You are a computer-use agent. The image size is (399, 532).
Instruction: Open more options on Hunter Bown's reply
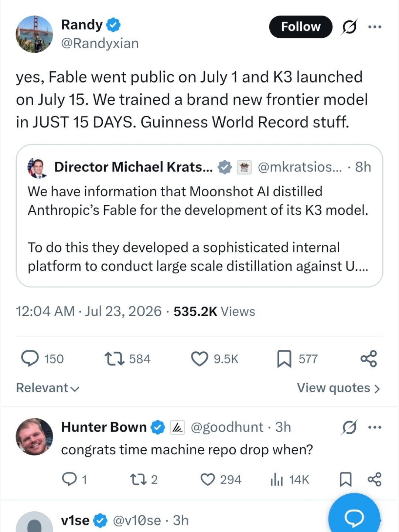(375, 427)
